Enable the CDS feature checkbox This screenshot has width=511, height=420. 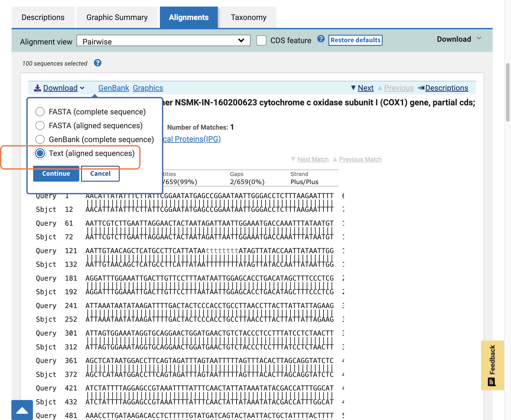(261, 40)
